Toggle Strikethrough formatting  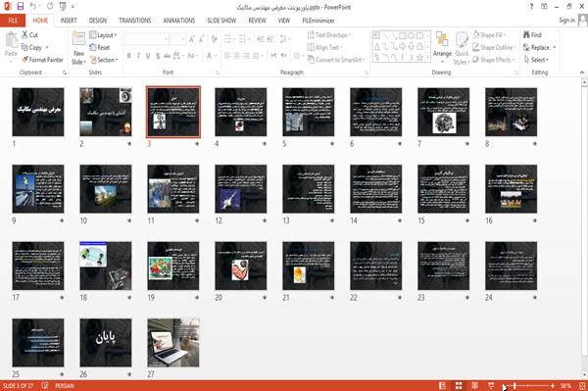click(x=168, y=56)
